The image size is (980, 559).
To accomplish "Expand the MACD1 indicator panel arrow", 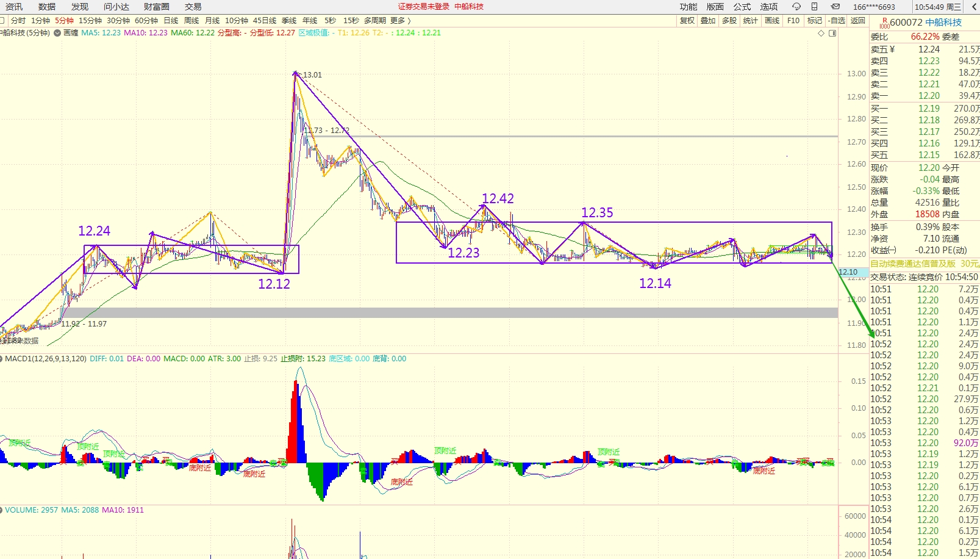I will pyautogui.click(x=2, y=359).
